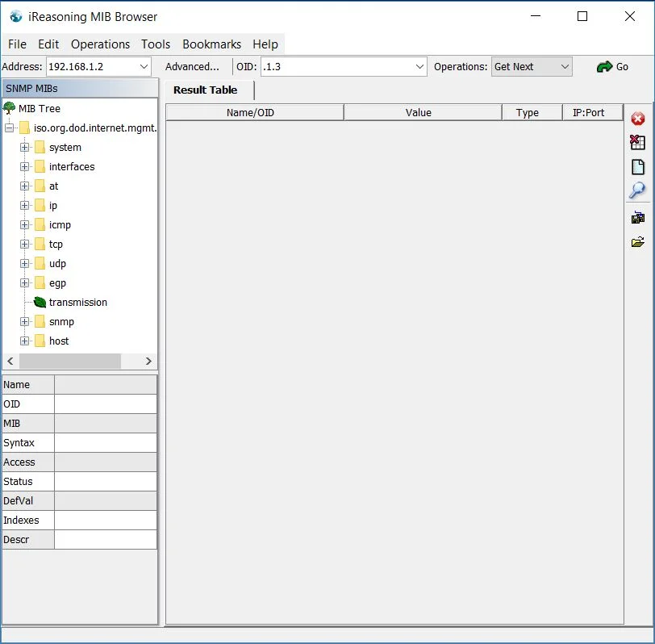The height and width of the screenshot is (644, 655).
Task: Open the search tool
Action: pyautogui.click(x=639, y=190)
